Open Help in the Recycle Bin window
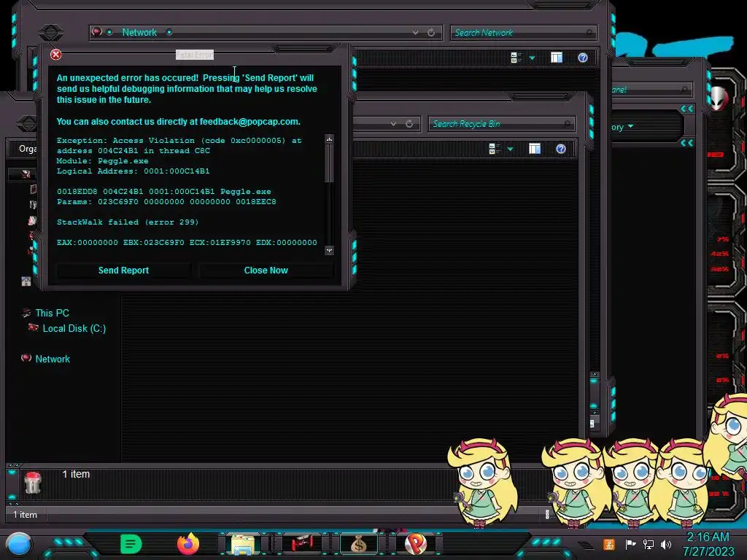Screen dimensions: 747x560 point(561,149)
